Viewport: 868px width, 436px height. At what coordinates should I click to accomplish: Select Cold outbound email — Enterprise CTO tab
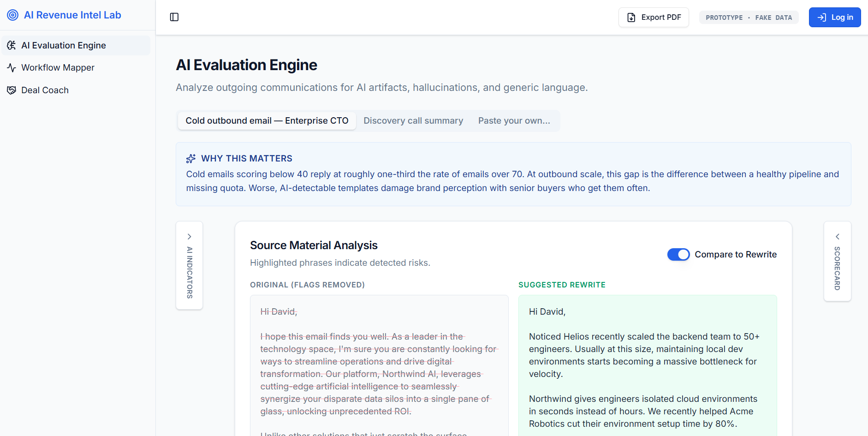267,121
